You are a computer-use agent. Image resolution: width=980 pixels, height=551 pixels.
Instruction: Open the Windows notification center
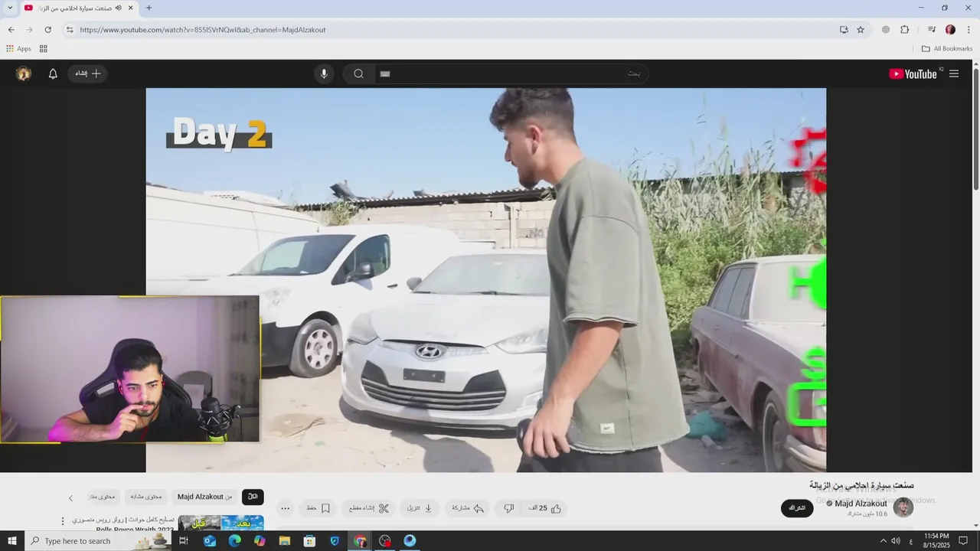(x=963, y=541)
